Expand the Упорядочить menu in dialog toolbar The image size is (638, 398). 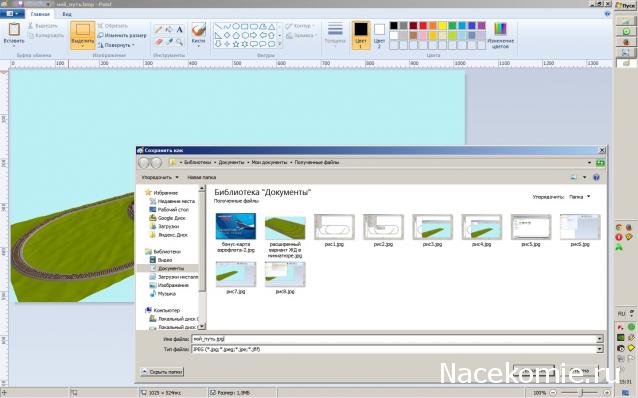160,177
